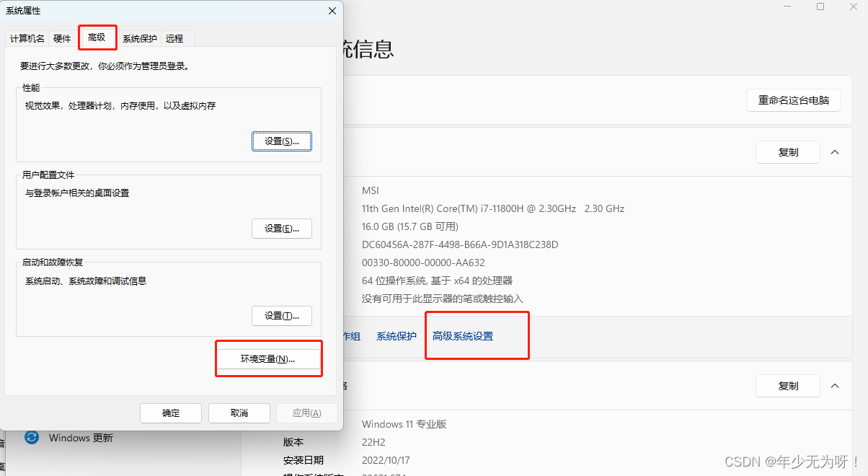This screenshot has height=476, width=868.
Task: Collapse the Windows specifications chevron
Action: [835, 386]
